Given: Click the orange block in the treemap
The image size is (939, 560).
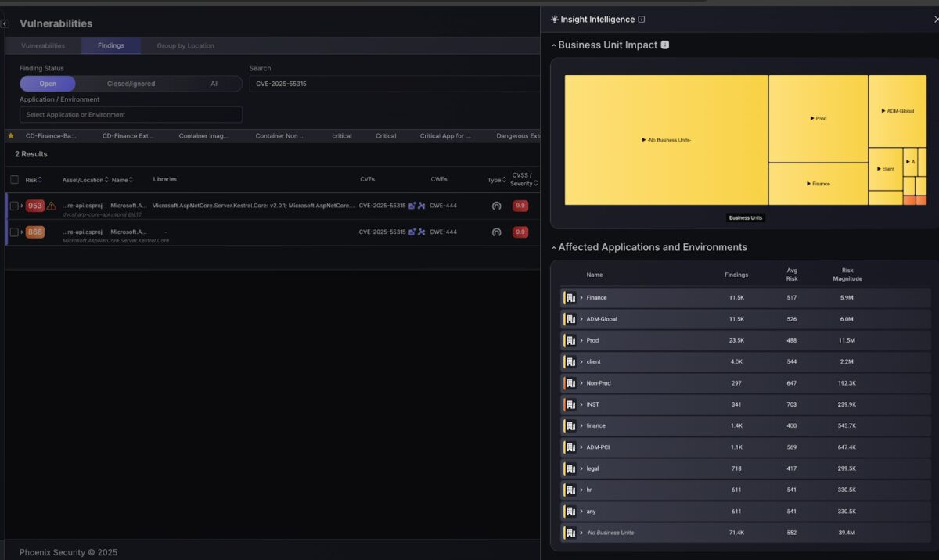Looking at the screenshot, I should (909, 200).
